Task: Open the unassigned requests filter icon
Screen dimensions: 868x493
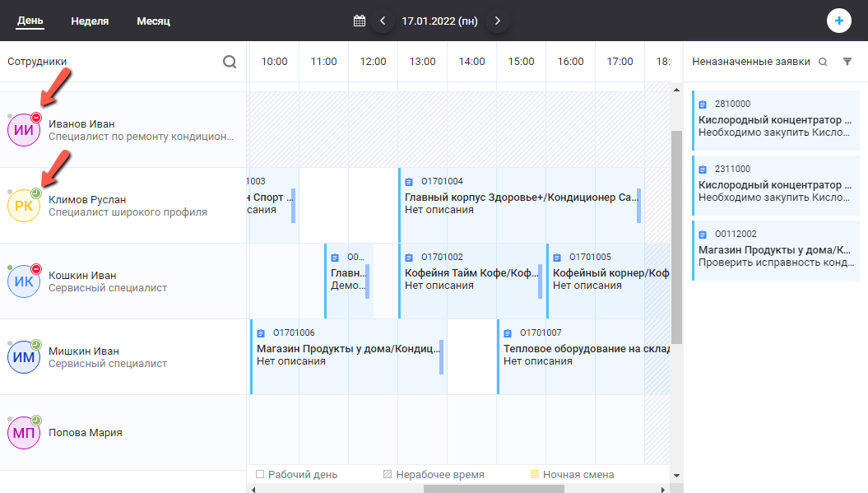Action: coord(847,62)
